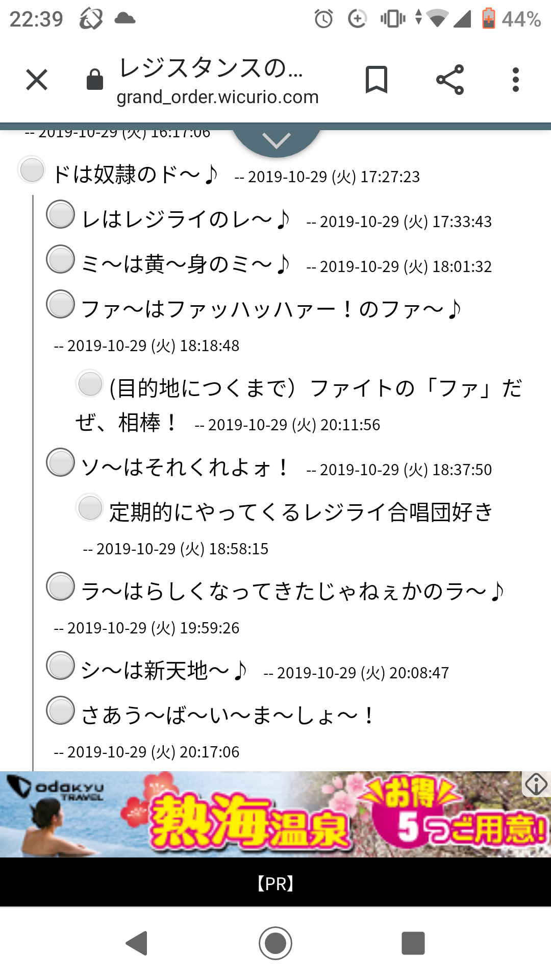Tap the ad info icon on banner
551x980 pixels.
tap(536, 784)
